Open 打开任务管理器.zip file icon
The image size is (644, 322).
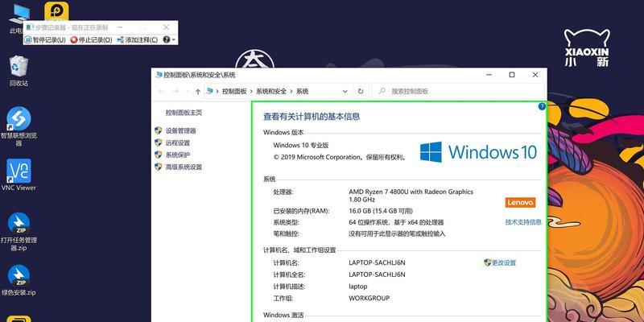pos(19,232)
